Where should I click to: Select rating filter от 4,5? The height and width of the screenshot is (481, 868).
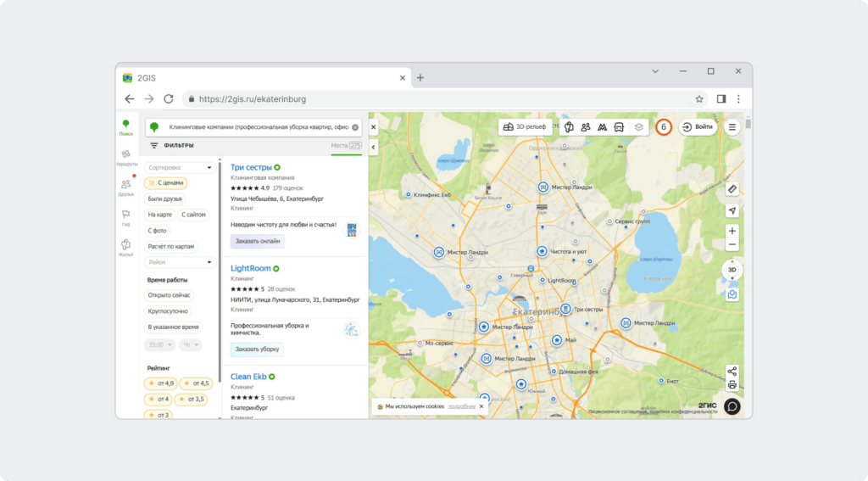point(196,383)
